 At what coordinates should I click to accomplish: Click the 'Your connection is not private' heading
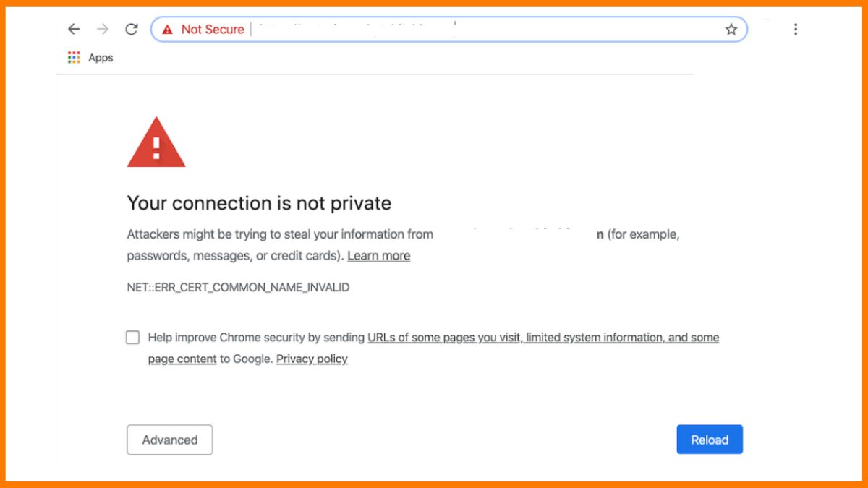pyautogui.click(x=259, y=204)
